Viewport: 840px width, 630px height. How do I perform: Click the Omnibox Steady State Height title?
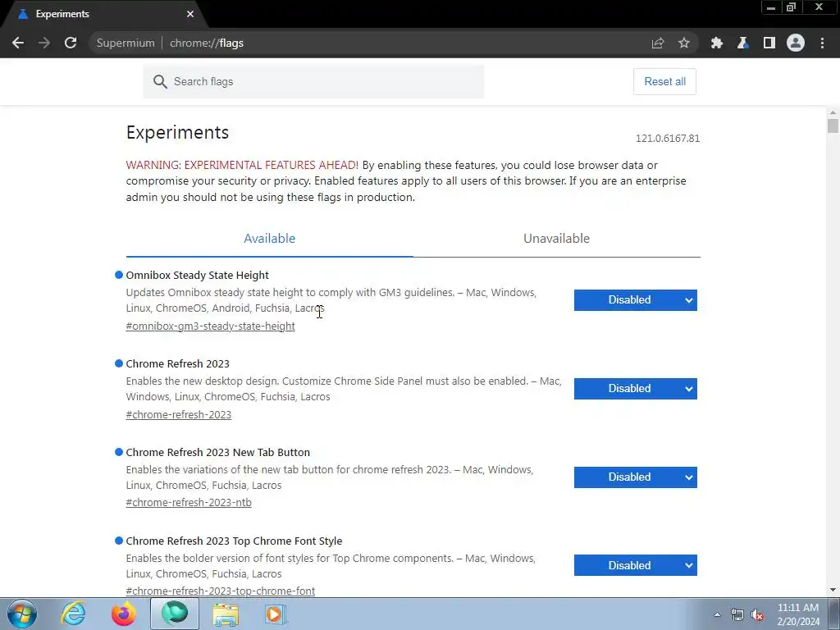pyautogui.click(x=197, y=276)
